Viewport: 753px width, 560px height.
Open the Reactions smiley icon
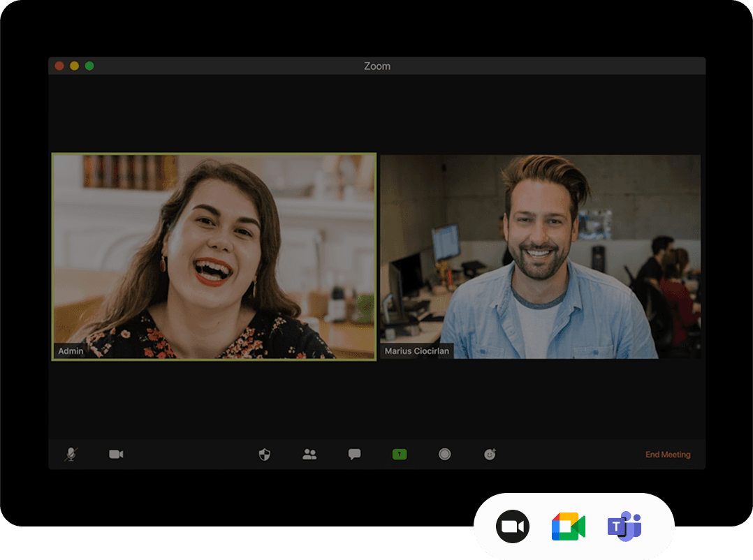[x=490, y=455]
